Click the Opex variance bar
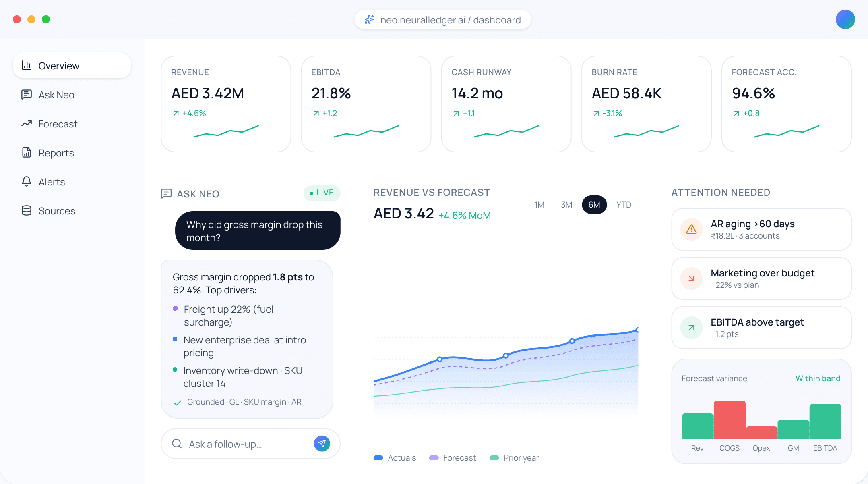 [x=761, y=433]
